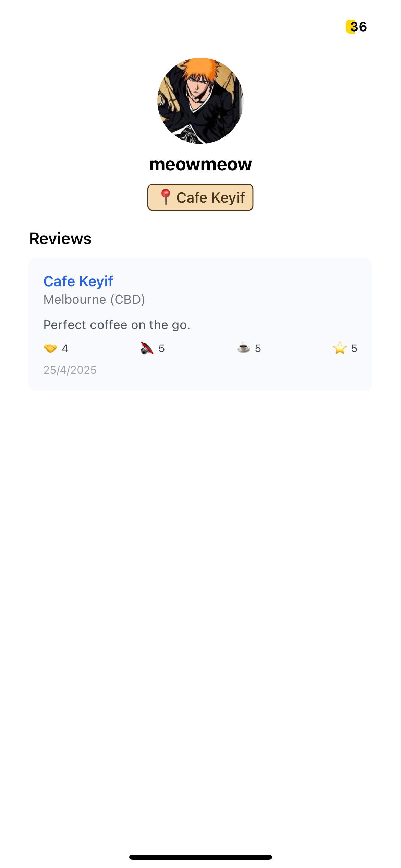Tap the coffee cup rating icon
Screen dimensions: 401x868
243,348
